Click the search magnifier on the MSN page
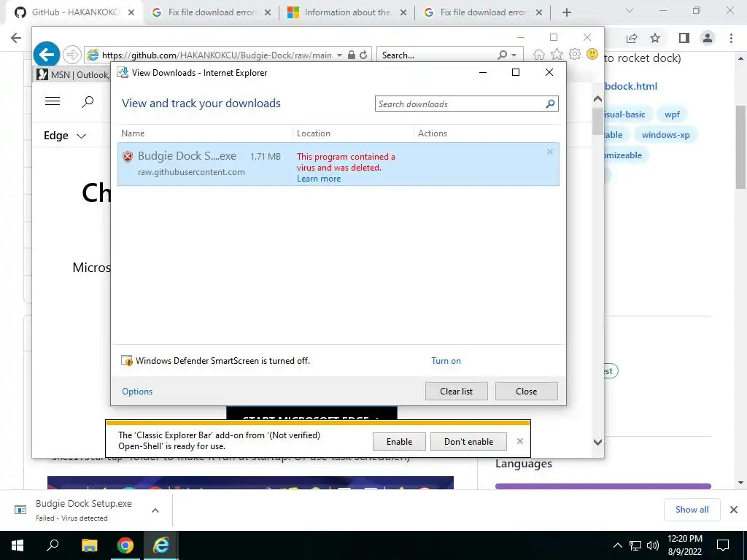Image resolution: width=747 pixels, height=560 pixels. [88, 101]
